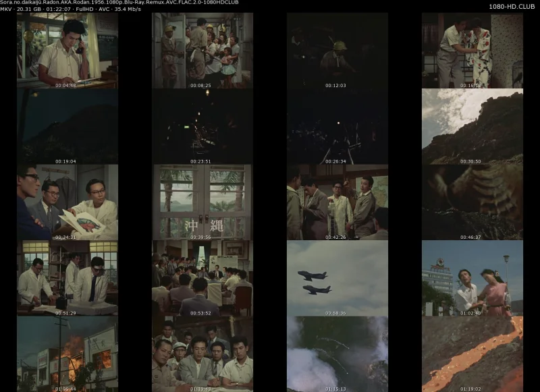Viewport: 540px width, 392px height.
Task: Open the thumbnail stamped 00:04:48
Action: (x=67, y=51)
